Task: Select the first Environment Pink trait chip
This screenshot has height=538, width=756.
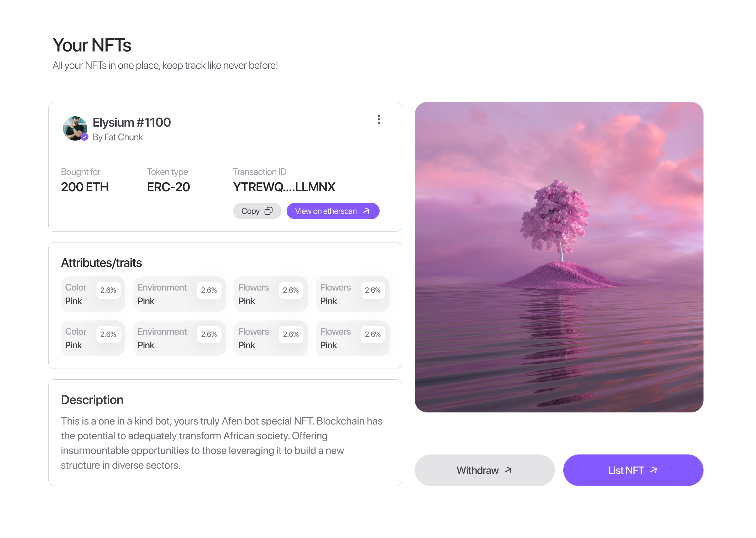Action: coord(179,294)
